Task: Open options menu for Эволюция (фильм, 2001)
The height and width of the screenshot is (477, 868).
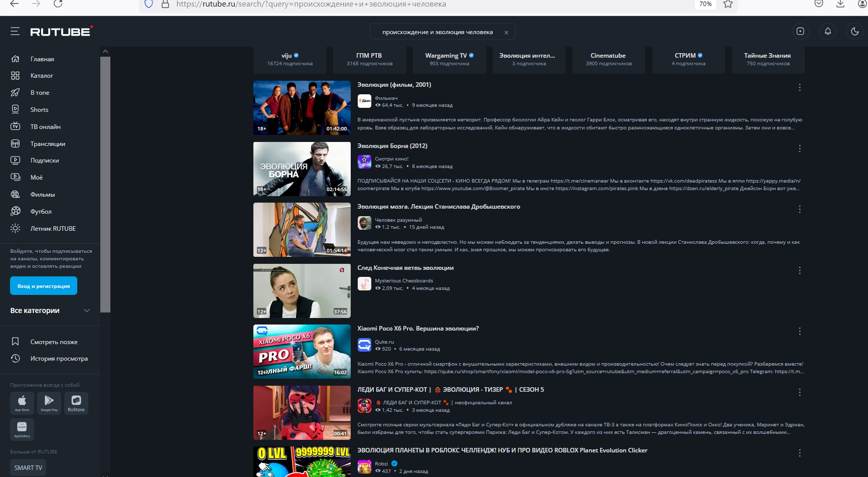Action: tap(800, 87)
